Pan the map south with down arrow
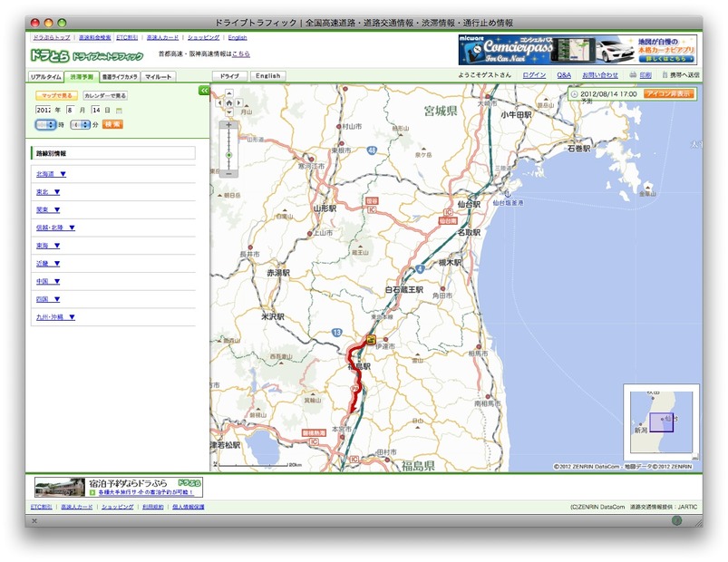This screenshot has height=562, width=728. 228,112
